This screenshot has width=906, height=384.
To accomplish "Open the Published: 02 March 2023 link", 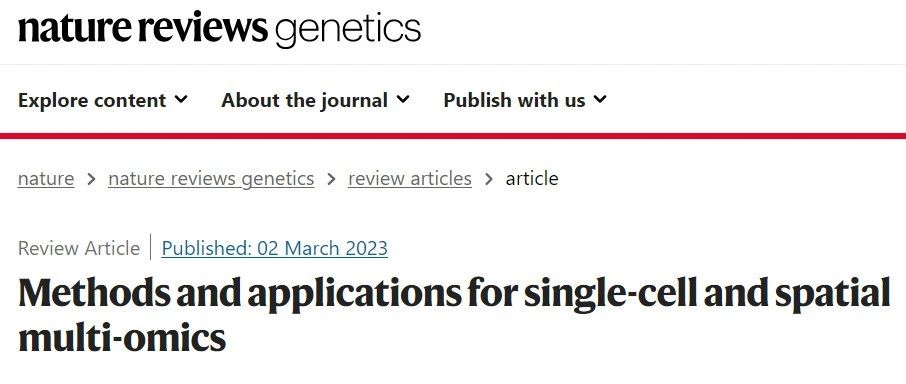I will tap(274, 248).
